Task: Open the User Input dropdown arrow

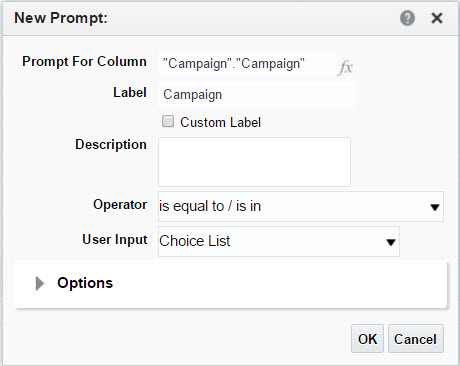Action: click(x=391, y=242)
